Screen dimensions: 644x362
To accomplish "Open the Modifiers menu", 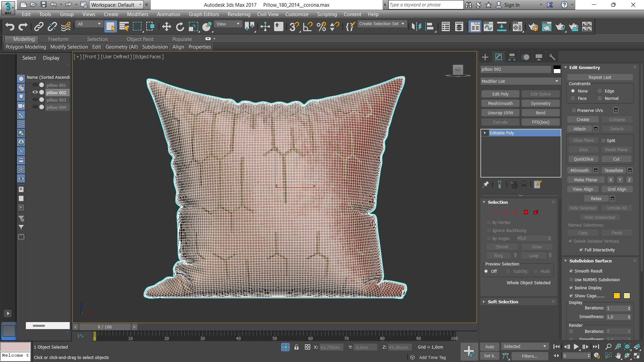I will 138,14.
